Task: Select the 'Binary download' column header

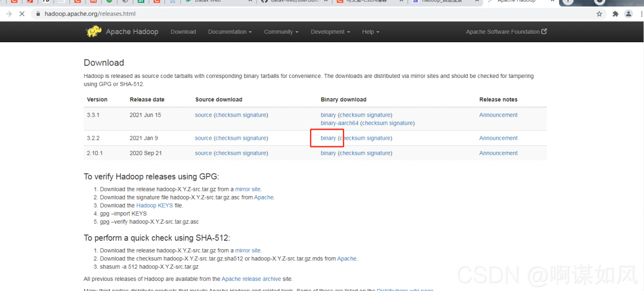Action: click(x=344, y=100)
